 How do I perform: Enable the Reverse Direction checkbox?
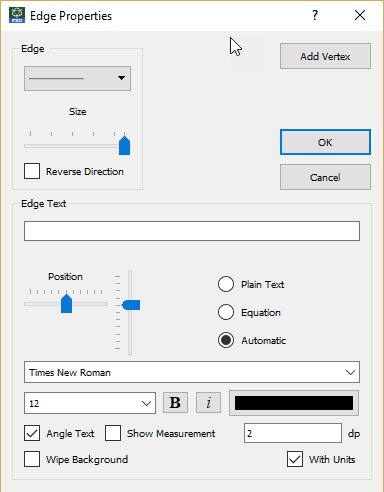(x=32, y=171)
